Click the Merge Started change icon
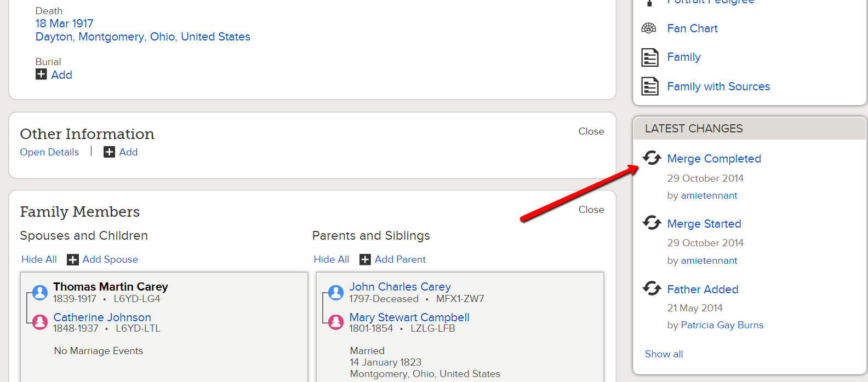 (x=652, y=223)
